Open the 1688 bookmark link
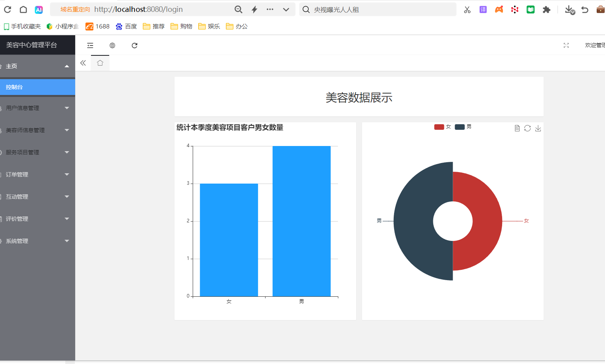 [x=98, y=27]
